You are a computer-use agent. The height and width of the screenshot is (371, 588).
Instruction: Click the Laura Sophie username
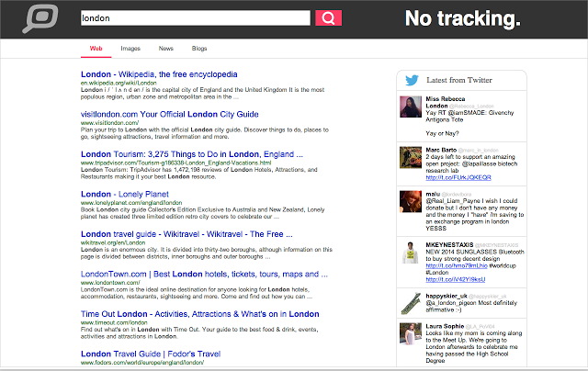coord(445,326)
